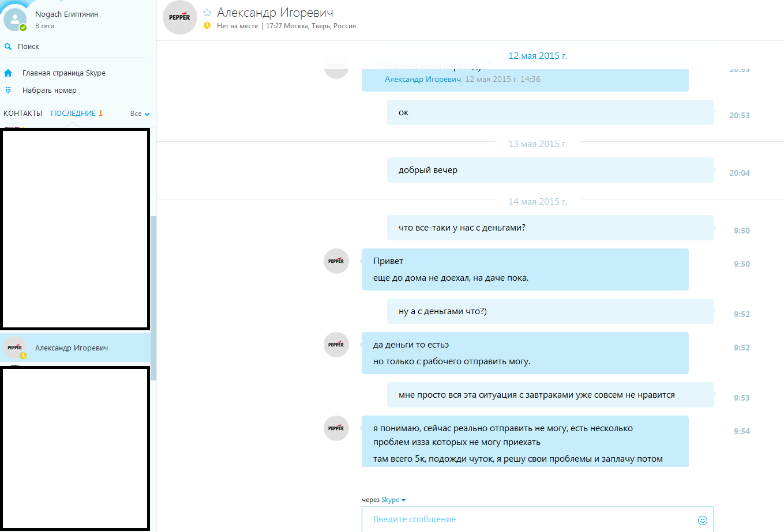Screen dimensions: 784x532
Task: Expand the "Все" contacts filter dropdown
Action: [140, 114]
